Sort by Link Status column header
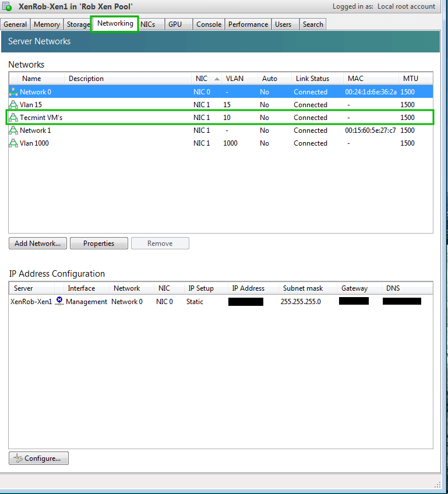Viewport: 448px width, 494px height. pos(312,79)
